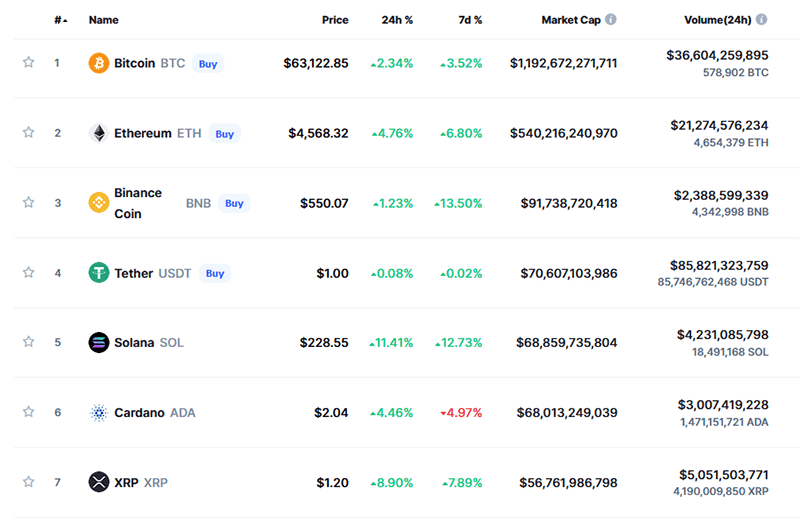This screenshot has width=800, height=523.
Task: Open the Cardano name link
Action: [139, 412]
